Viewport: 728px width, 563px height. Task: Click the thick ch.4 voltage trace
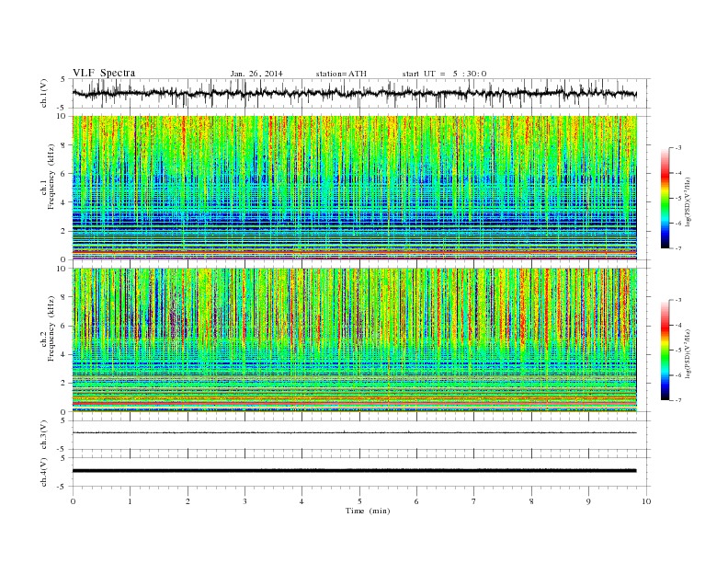point(355,471)
